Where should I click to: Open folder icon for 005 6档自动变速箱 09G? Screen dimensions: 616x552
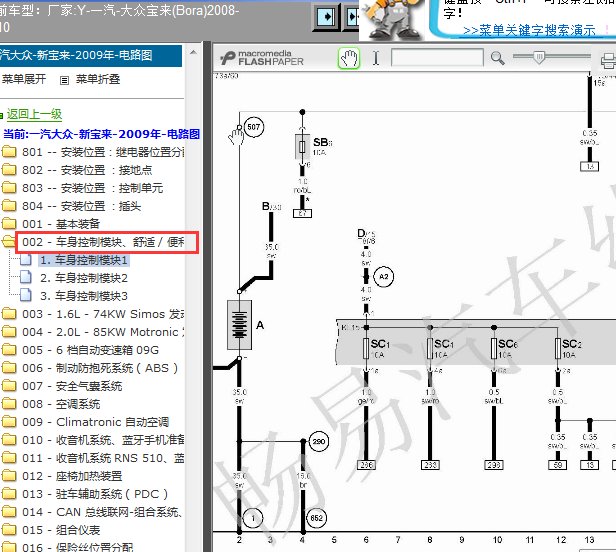(9, 350)
